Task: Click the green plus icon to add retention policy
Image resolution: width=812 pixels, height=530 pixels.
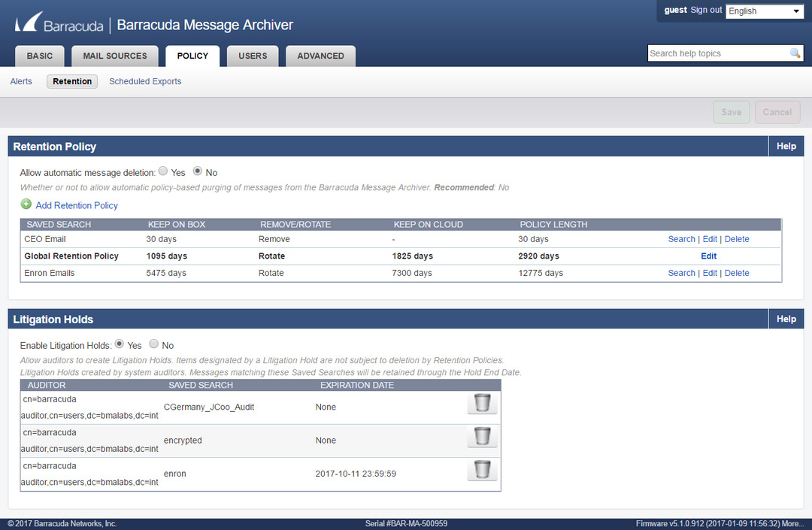Action: [x=26, y=204]
